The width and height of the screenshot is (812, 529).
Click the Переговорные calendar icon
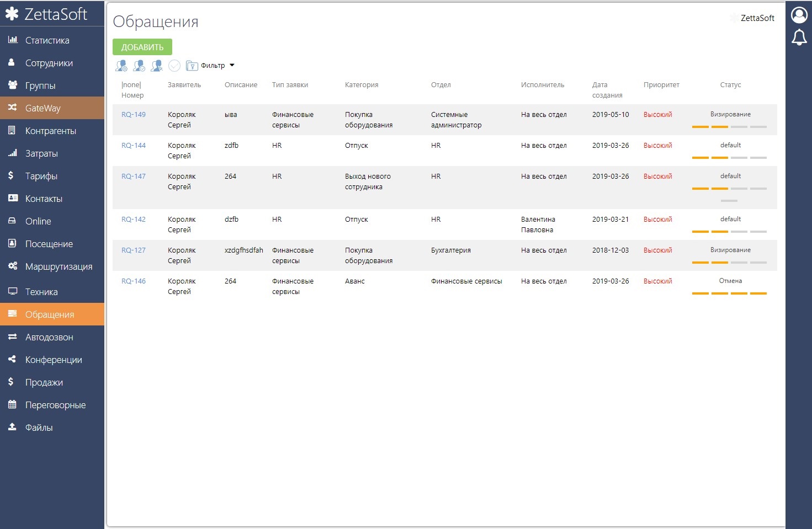coord(12,404)
